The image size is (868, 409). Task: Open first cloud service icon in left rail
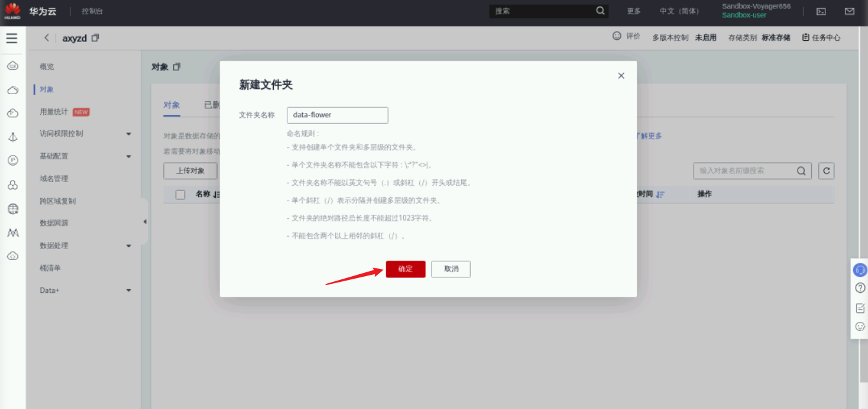click(12, 66)
